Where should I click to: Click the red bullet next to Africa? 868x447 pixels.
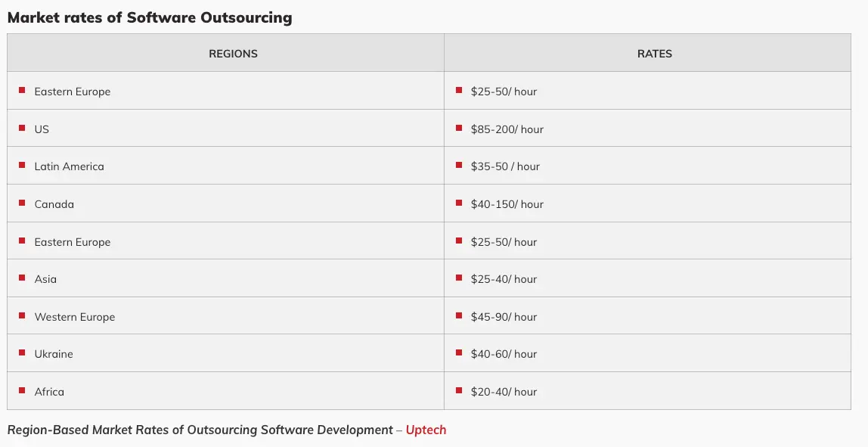[x=22, y=391]
